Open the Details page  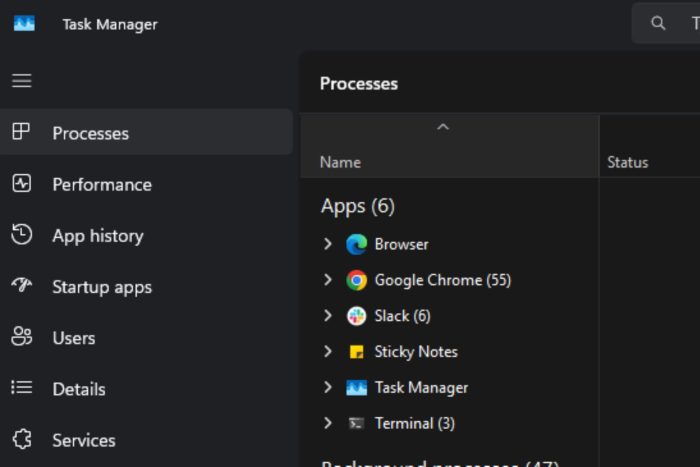146,389
